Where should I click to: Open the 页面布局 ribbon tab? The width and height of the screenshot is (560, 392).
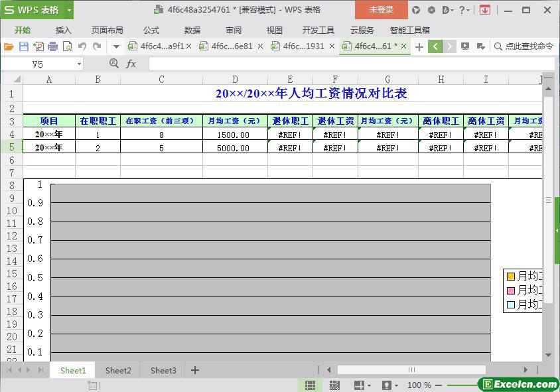click(107, 31)
